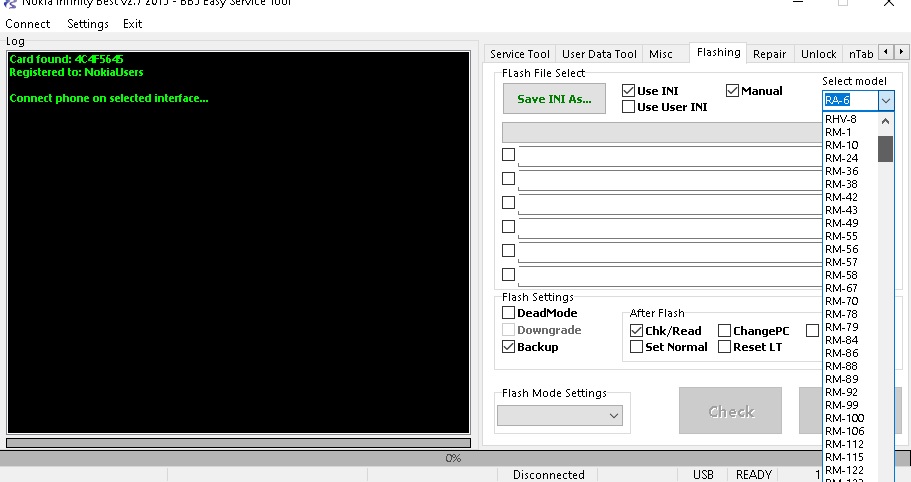Collapse the Select model dropdown arrow

885,100
